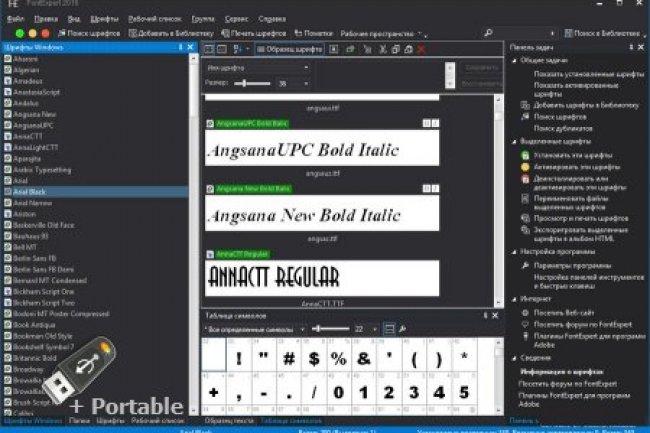Screen dimensions: 650x433
Task: Toggle the marker beside AngsanaUPC Bold Italic sample
Action: pos(209,123)
